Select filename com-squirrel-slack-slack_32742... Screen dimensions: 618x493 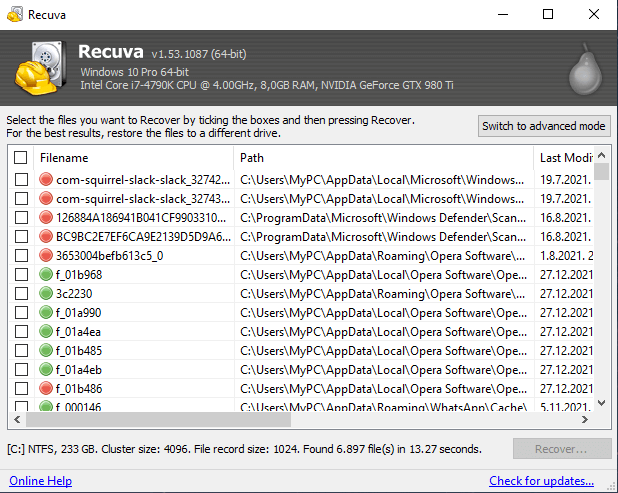(143, 180)
